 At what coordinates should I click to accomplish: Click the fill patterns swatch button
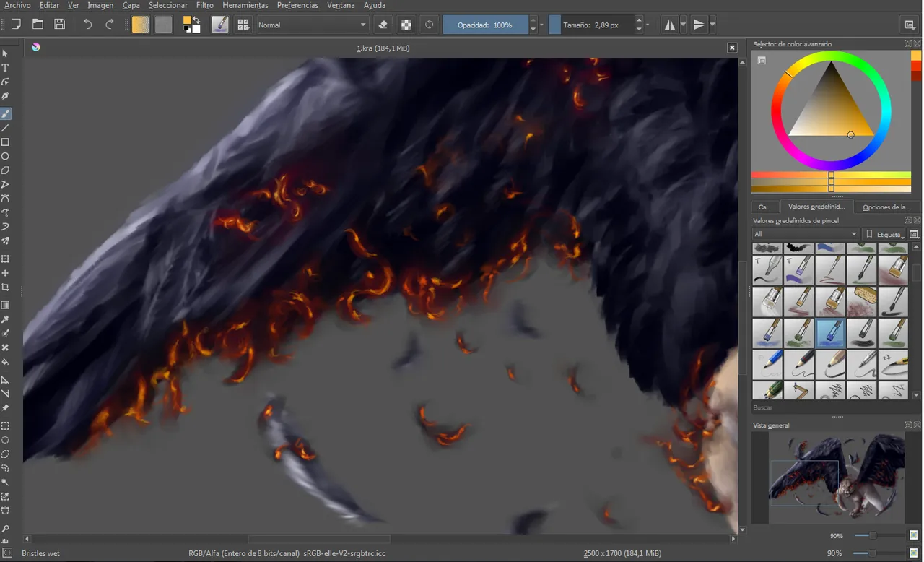click(x=164, y=25)
